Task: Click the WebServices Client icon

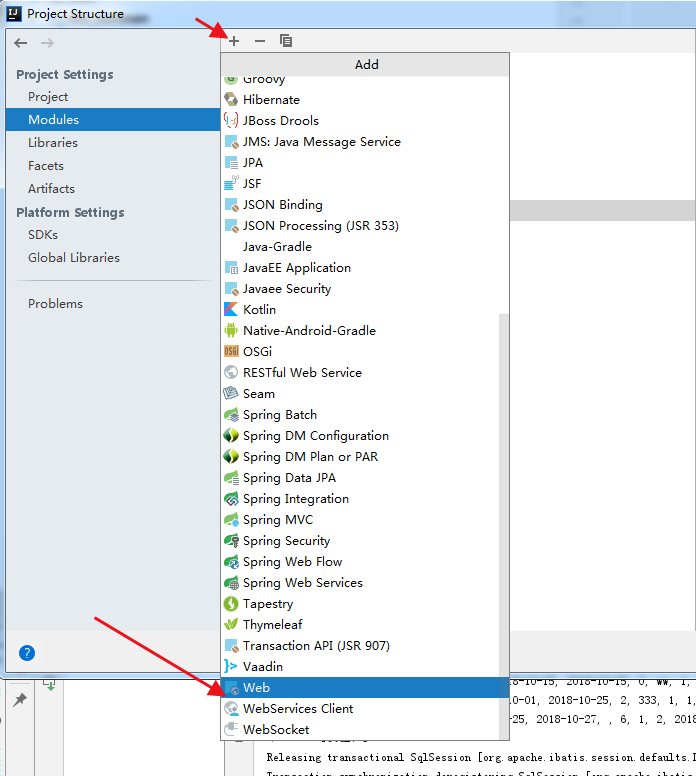Action: (x=231, y=709)
